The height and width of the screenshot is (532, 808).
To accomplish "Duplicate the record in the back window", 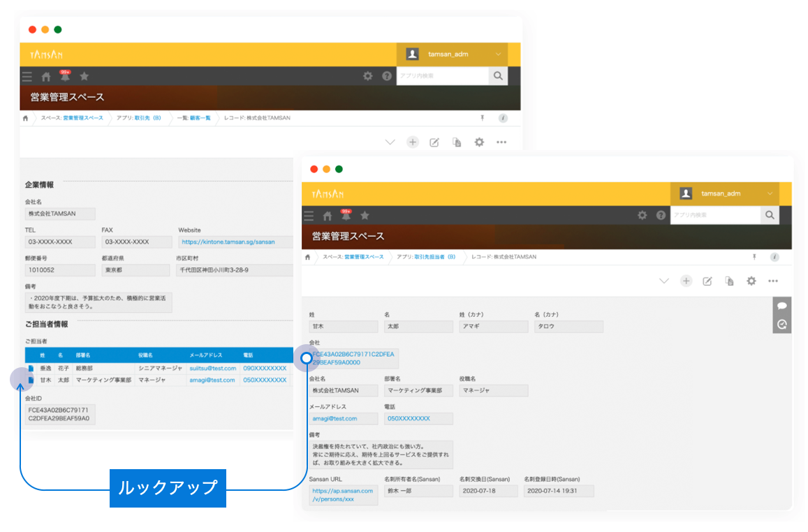I will coord(457,142).
